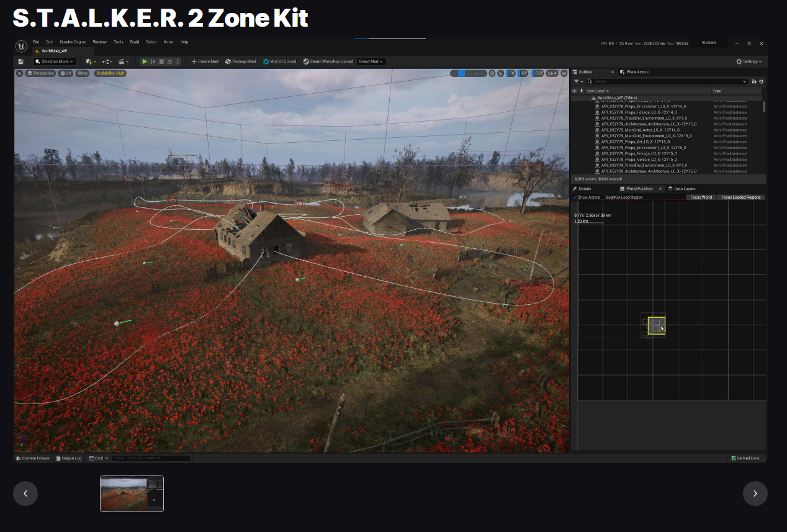Open the Houdini Engine menu
The width and height of the screenshot is (787, 532).
[73, 42]
